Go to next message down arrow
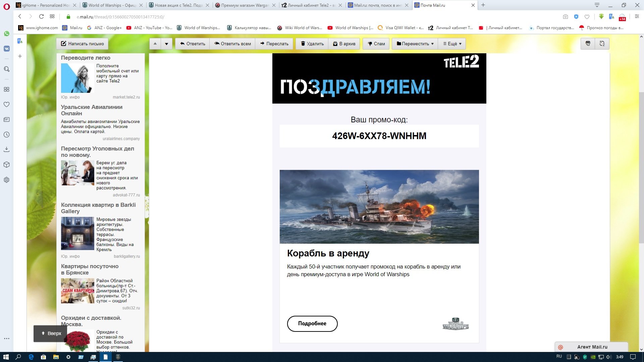644x362 pixels. 166,44
